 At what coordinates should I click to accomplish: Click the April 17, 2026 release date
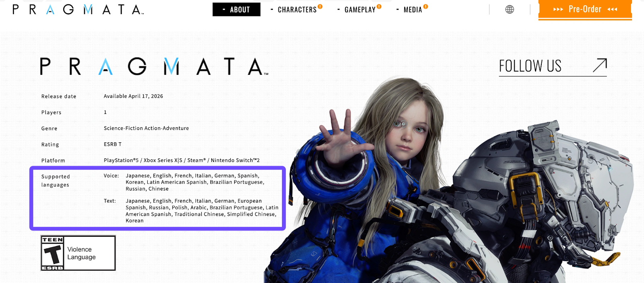point(133,96)
